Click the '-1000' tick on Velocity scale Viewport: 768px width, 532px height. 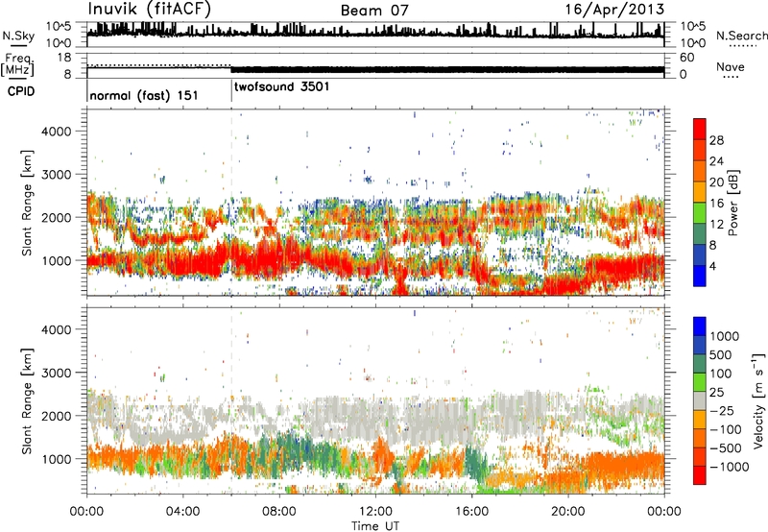click(729, 467)
